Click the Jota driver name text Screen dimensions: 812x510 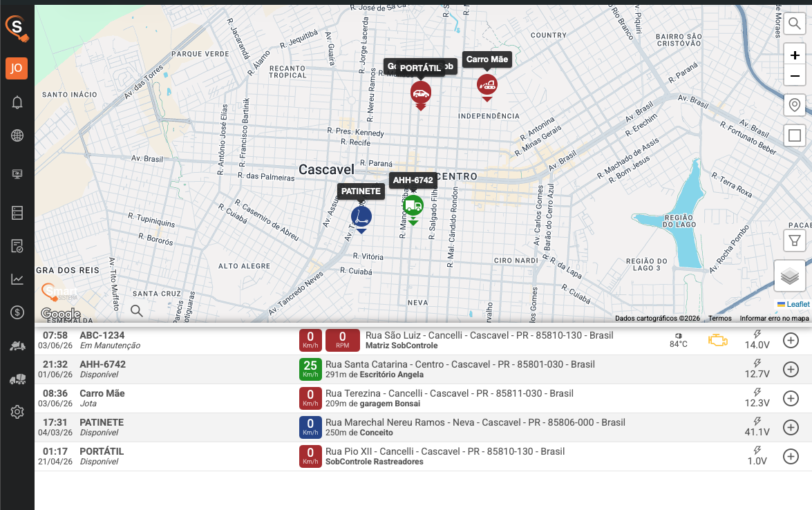coord(88,404)
